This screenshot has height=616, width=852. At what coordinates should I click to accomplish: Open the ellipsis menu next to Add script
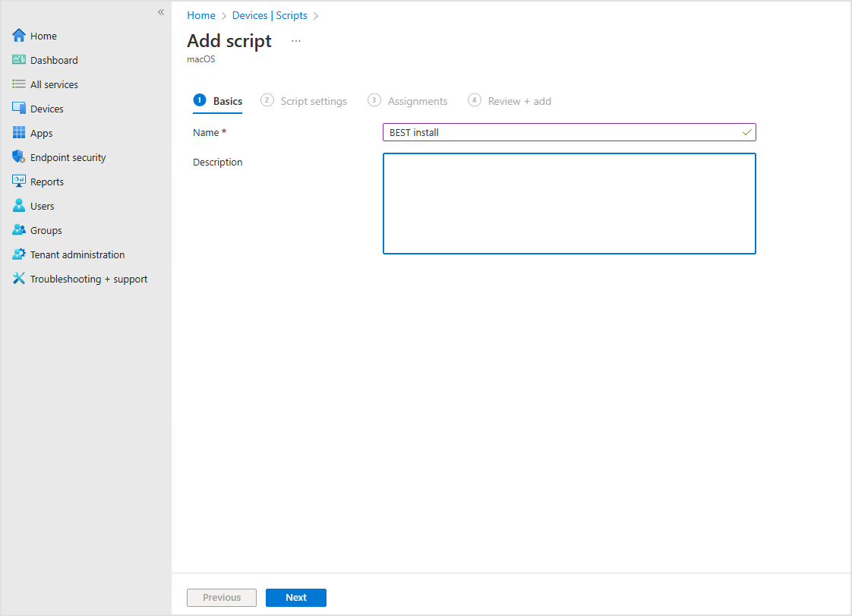[295, 40]
